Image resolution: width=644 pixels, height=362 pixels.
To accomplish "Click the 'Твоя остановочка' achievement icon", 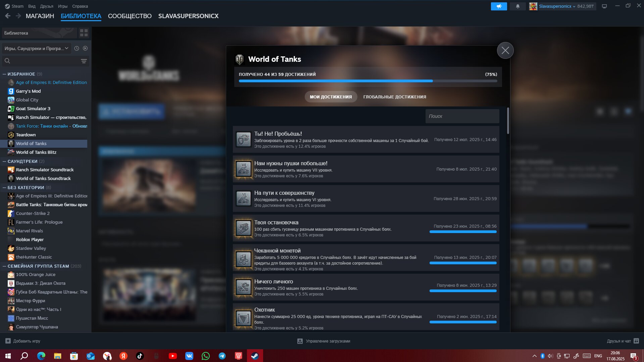I will (x=243, y=228).
